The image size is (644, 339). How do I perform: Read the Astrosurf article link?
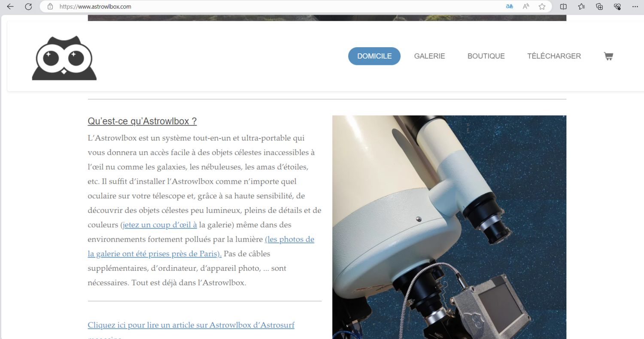pyautogui.click(x=191, y=325)
